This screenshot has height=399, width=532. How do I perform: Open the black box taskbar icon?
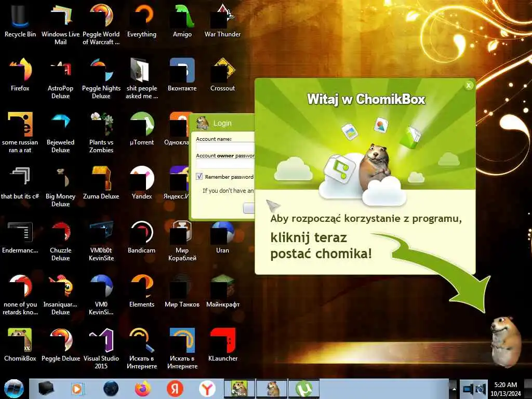pos(46,389)
